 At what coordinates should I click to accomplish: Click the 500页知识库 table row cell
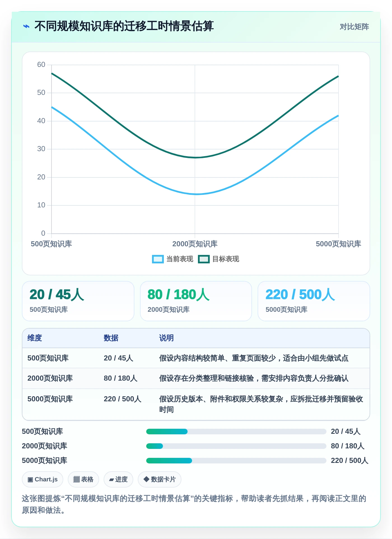(x=48, y=358)
